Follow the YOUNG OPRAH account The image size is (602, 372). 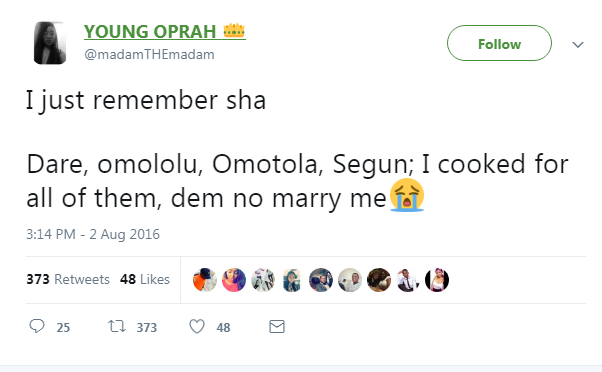pos(499,43)
